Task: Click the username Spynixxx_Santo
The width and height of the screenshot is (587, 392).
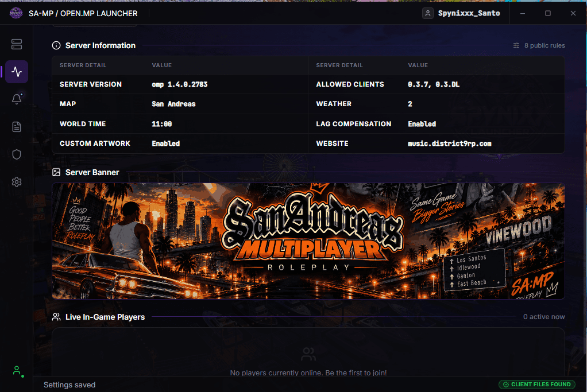Action: coord(469,13)
